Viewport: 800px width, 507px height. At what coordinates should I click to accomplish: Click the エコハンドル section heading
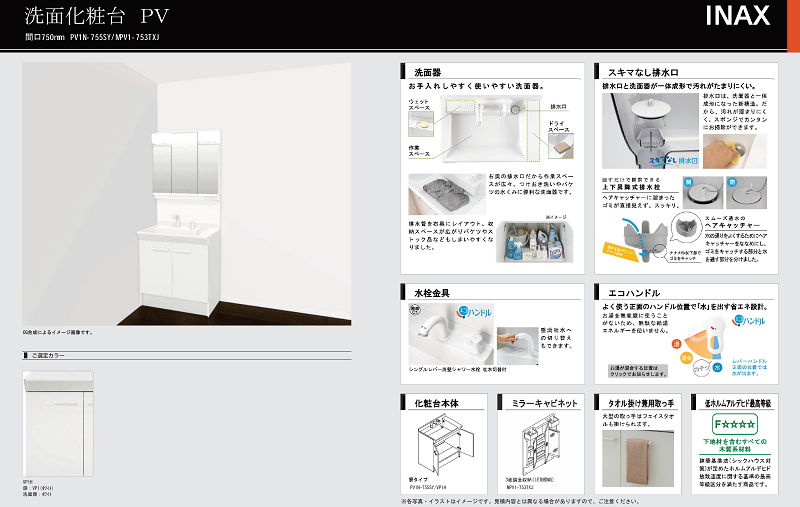(634, 293)
